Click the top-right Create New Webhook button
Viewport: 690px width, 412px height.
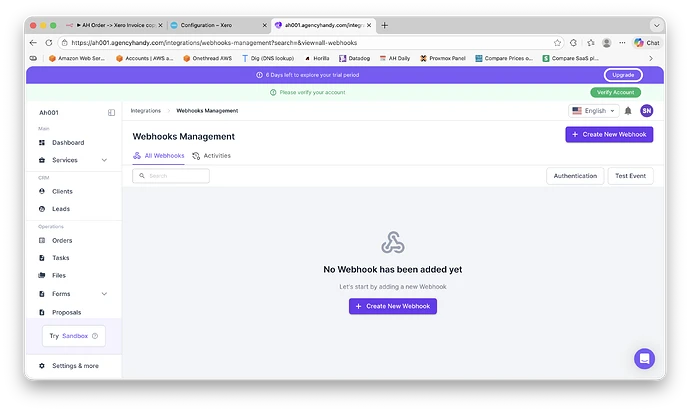tap(609, 134)
